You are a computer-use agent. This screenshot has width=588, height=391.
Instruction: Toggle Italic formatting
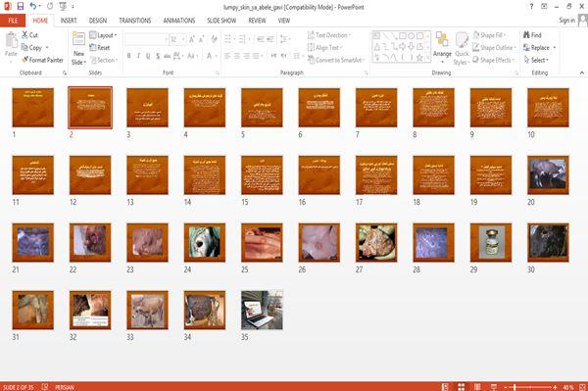click(138, 56)
